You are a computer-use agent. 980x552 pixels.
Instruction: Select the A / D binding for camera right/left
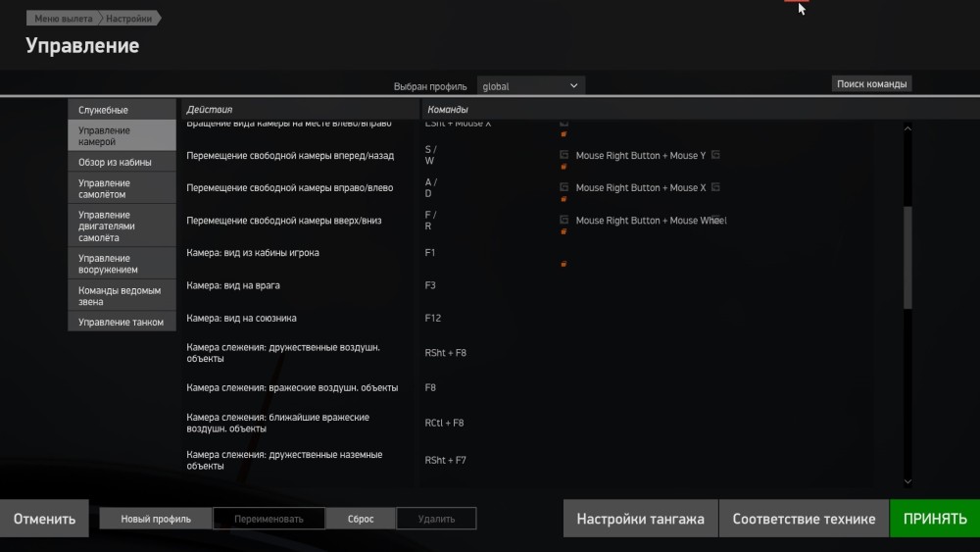pyautogui.click(x=430, y=187)
